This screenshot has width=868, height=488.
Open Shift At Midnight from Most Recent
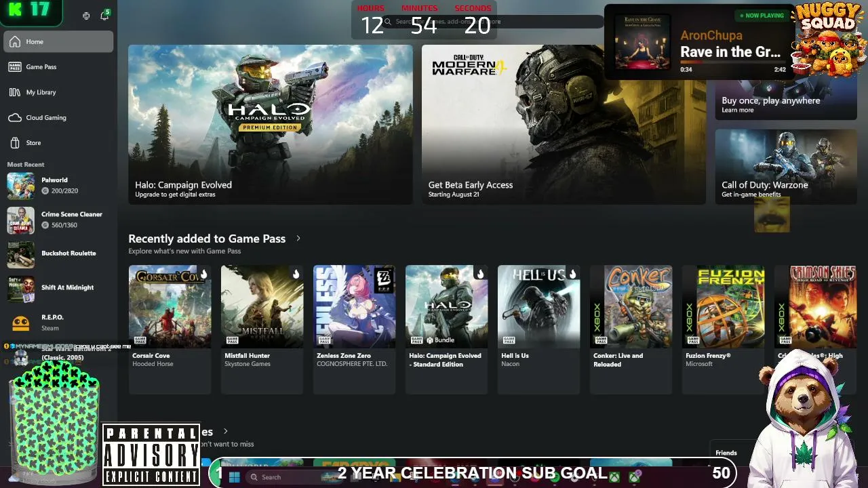58,287
